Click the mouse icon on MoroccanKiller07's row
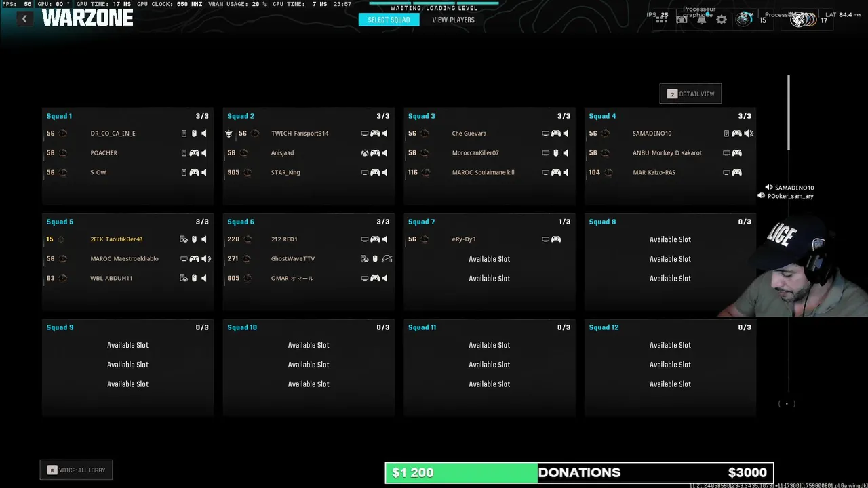The width and height of the screenshot is (868, 488). point(555,153)
